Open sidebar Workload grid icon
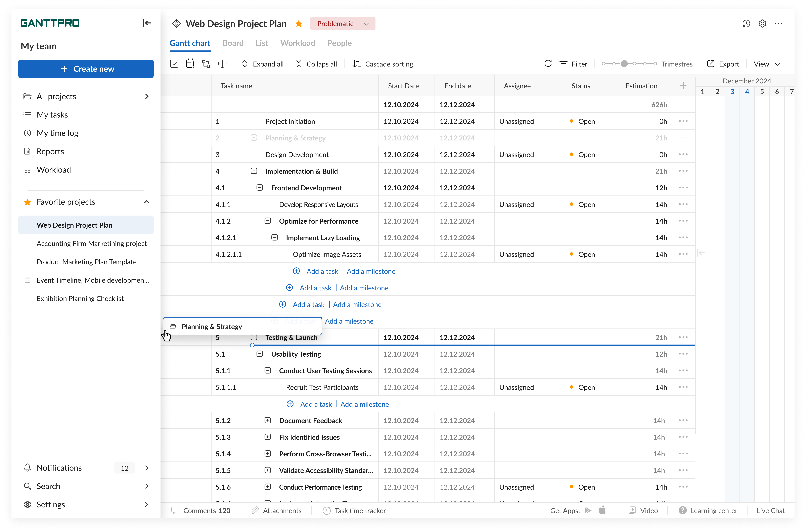Viewport: 806px width, 532px height. coord(28,170)
